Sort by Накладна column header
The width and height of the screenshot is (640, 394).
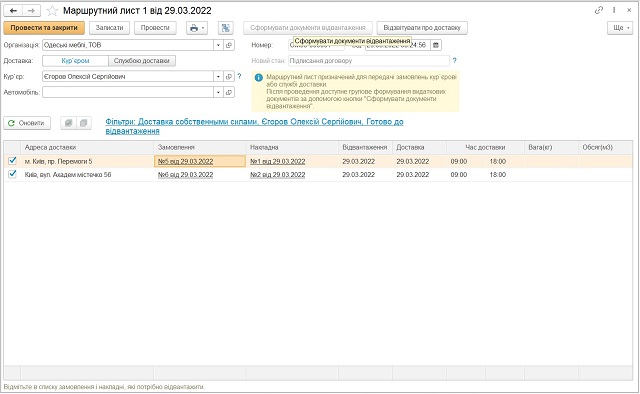click(x=292, y=147)
